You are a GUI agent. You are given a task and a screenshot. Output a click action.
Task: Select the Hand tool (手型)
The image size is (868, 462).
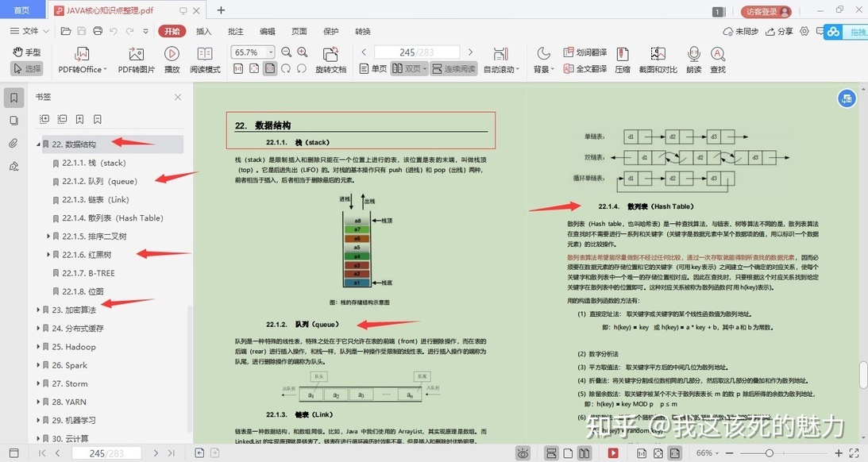tap(26, 52)
